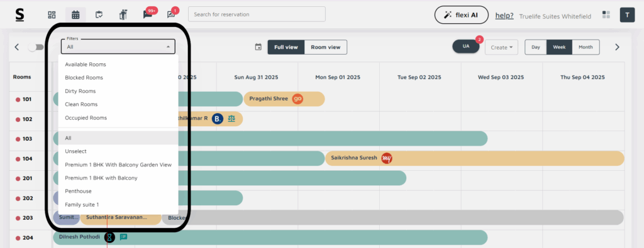Screen dimensions: 644x248
Task: Open the T user avatar menu
Action: 627,15
